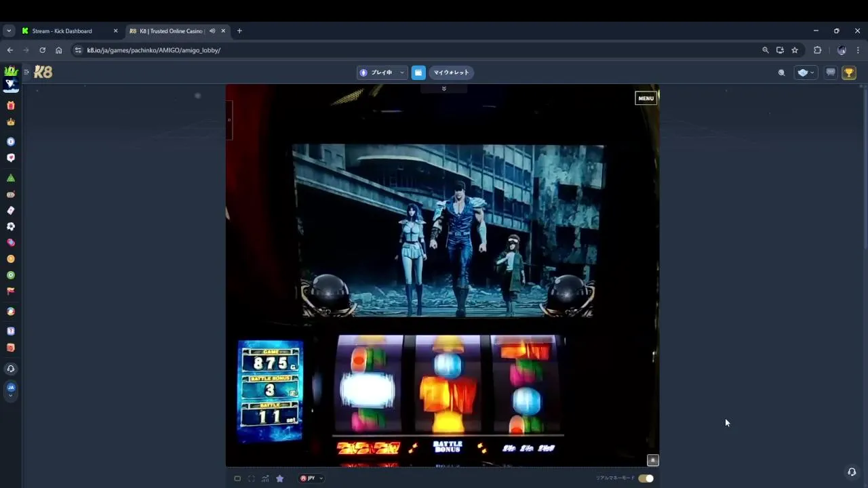Click the slot machine right reel
The height and width of the screenshot is (488, 868).
coord(525,384)
